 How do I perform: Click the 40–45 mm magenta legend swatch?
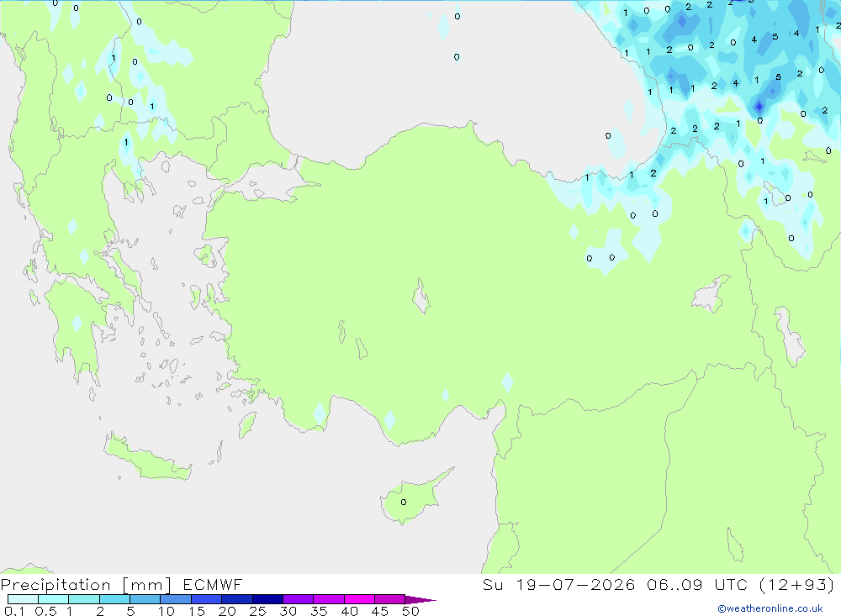(x=359, y=599)
